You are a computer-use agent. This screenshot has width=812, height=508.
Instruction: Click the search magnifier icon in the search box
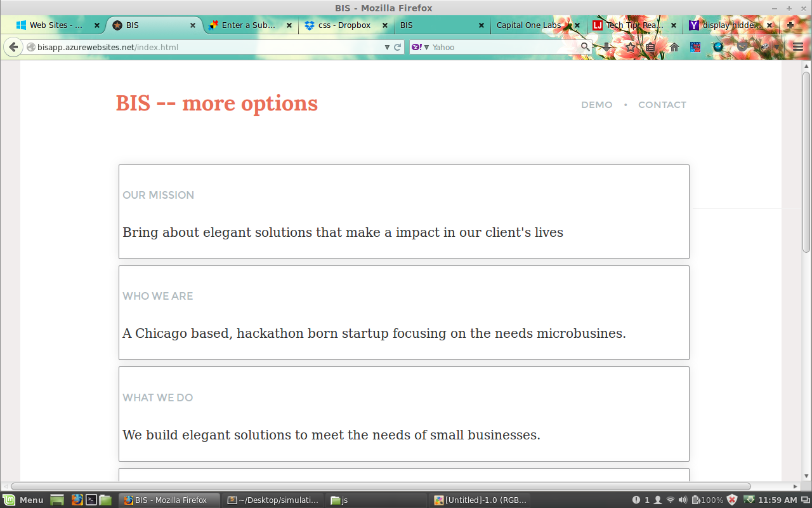click(x=585, y=46)
